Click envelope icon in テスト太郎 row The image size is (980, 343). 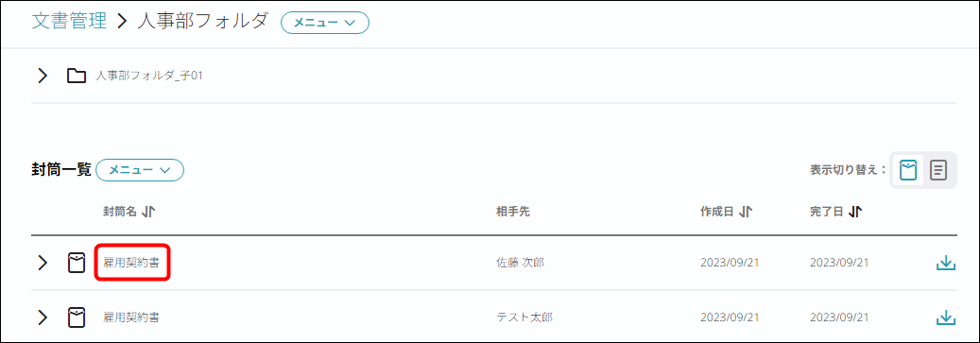pos(77,317)
